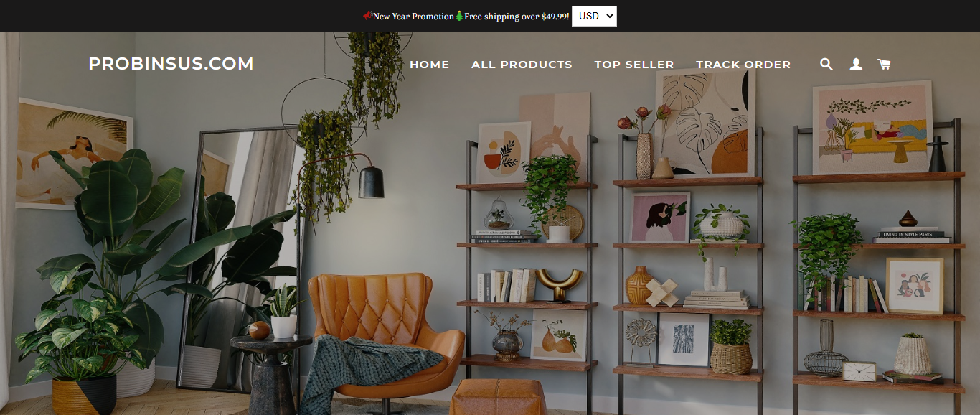Click the Free shipping over $49.99 text
Screen dimensions: 980x415
click(517, 16)
